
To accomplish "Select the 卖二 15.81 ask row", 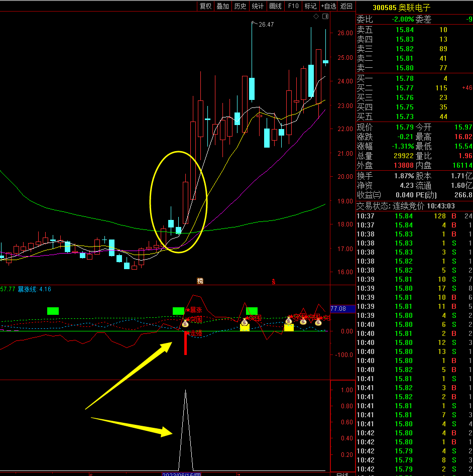I will 414,58.
